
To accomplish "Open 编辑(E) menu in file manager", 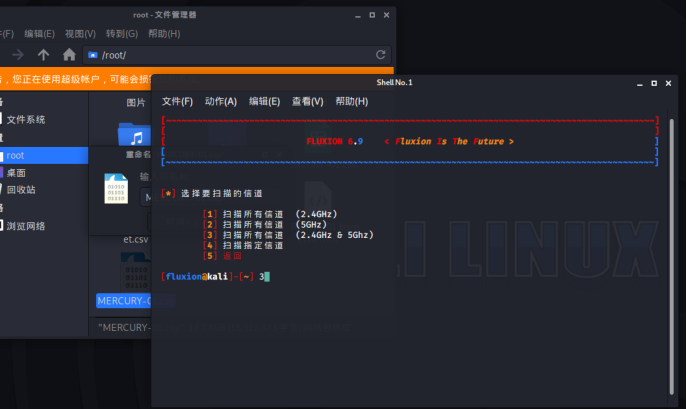I will pyautogui.click(x=39, y=34).
